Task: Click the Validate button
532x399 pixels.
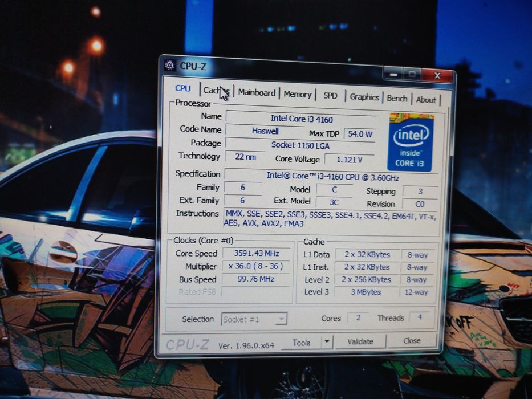Action: [360, 341]
